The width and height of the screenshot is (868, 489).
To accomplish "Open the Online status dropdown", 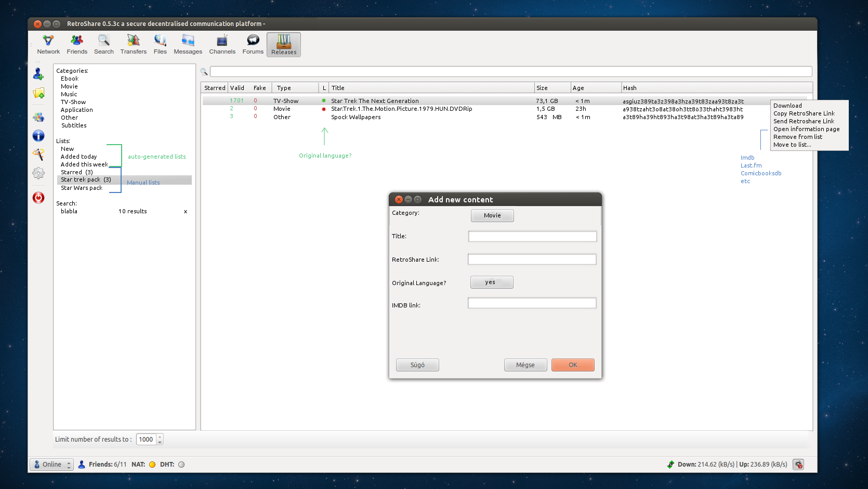I will (x=51, y=464).
